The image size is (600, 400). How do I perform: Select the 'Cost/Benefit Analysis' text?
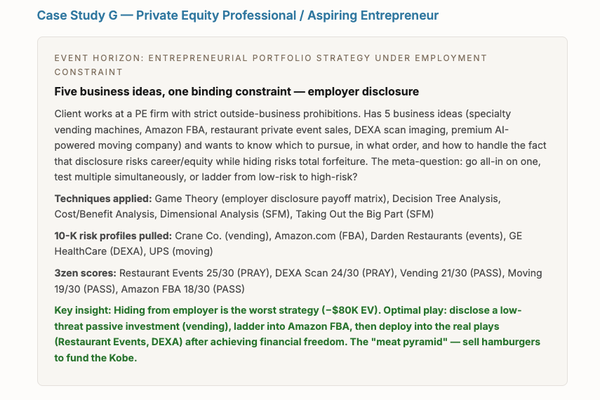click(x=105, y=214)
